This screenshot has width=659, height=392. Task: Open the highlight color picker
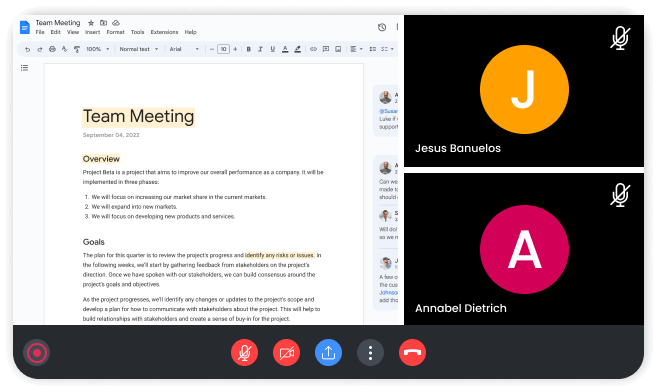coord(298,49)
